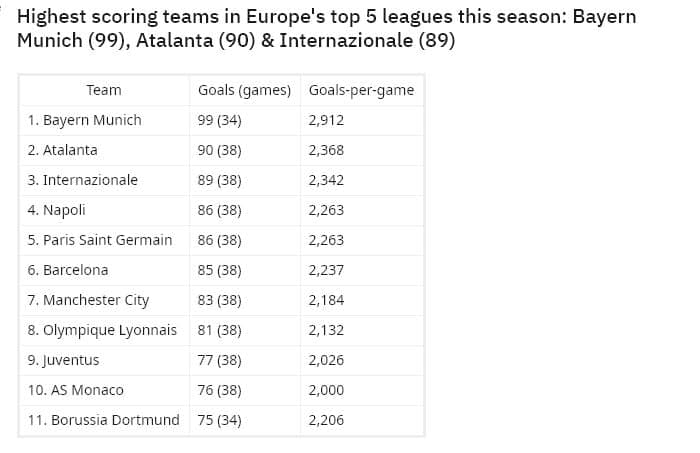Image resolution: width=700 pixels, height=453 pixels.
Task: Select the Goals-per-game column header
Action: (362, 90)
